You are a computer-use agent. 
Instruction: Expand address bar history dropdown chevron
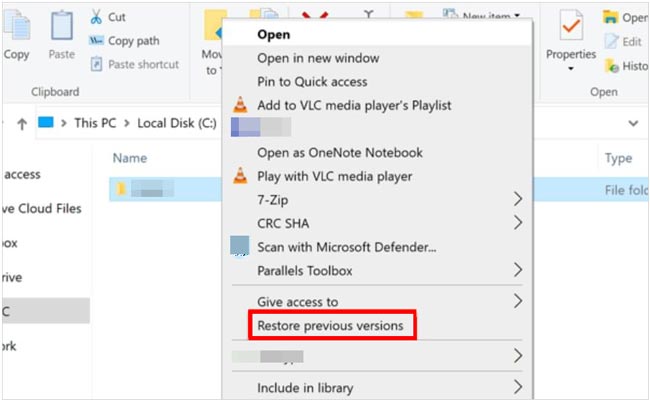(x=633, y=123)
